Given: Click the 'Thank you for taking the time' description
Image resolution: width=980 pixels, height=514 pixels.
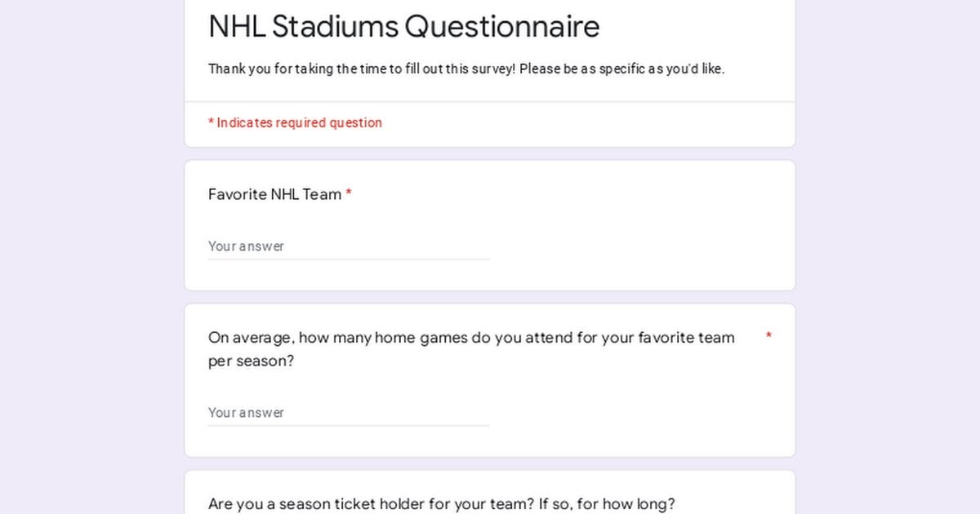Looking at the screenshot, I should pos(465,69).
